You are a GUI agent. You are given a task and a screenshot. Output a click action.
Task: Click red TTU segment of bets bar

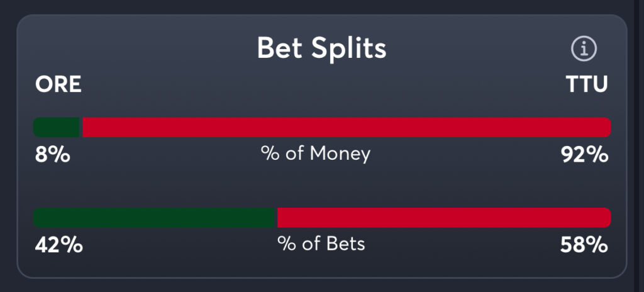[x=443, y=218]
